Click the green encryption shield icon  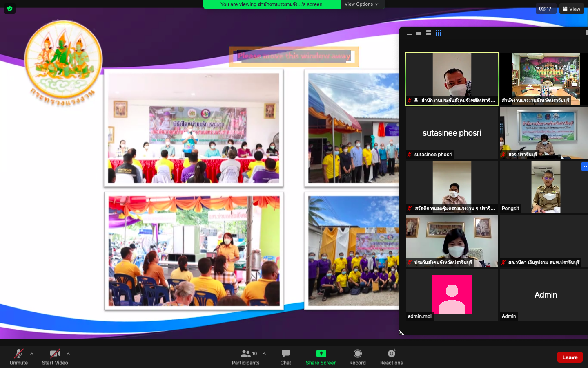click(10, 9)
